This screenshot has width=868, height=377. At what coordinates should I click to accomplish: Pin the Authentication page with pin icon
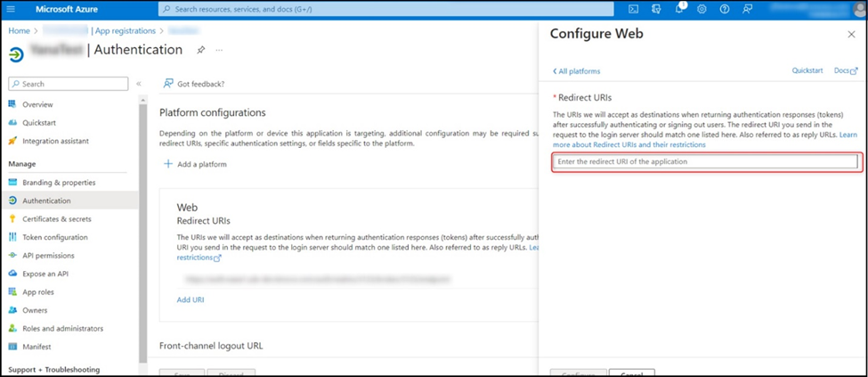pyautogui.click(x=200, y=50)
